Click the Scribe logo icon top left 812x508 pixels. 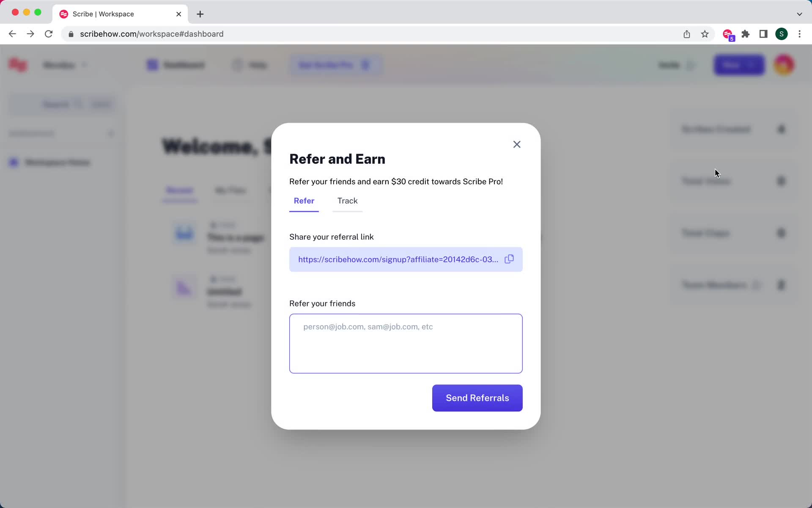tap(18, 65)
